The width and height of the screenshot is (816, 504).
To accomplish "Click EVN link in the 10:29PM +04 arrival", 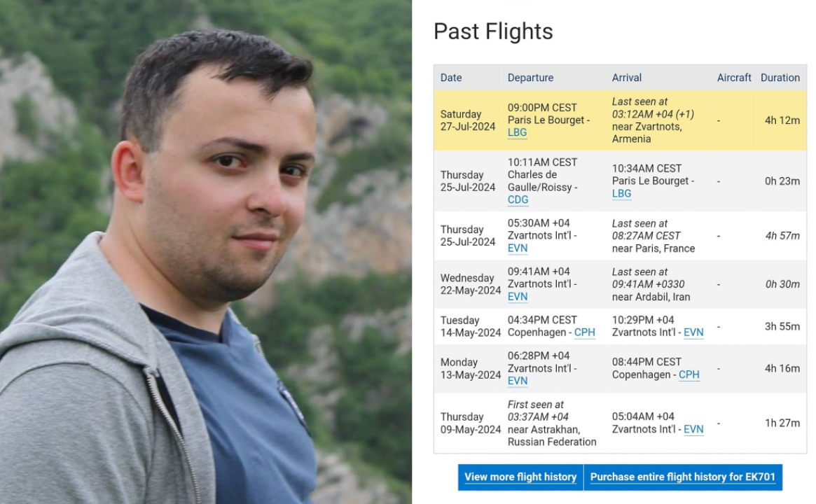I will [x=693, y=332].
